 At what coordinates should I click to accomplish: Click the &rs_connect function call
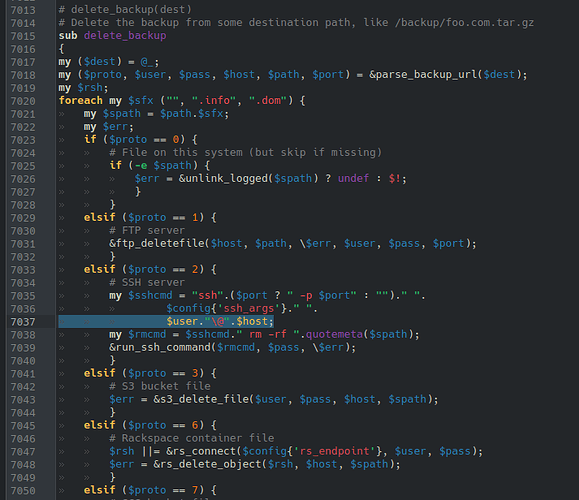[201, 451]
